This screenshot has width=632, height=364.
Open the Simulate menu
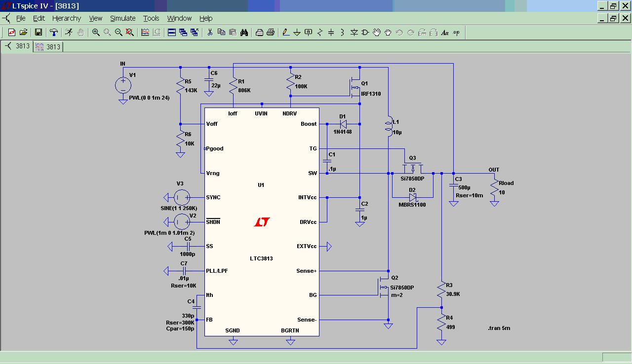(123, 18)
